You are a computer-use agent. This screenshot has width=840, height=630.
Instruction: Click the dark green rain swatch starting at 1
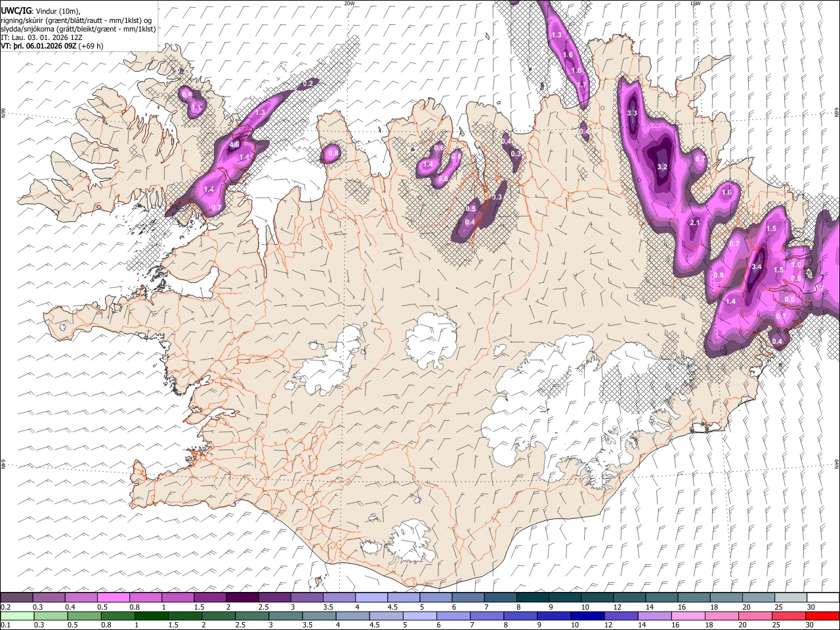click(x=150, y=616)
